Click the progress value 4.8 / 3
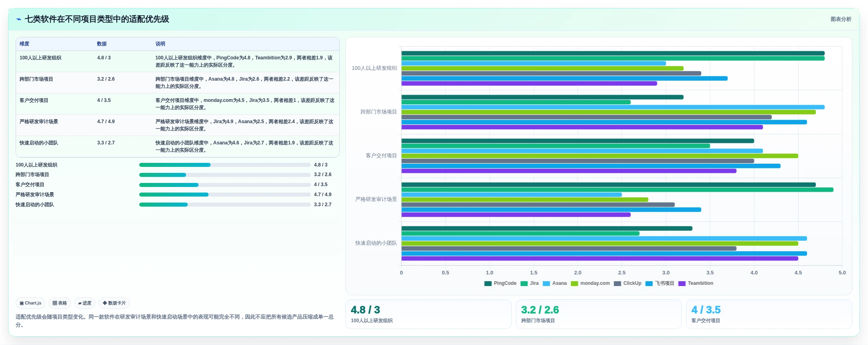The height and width of the screenshot is (345, 868). coord(320,165)
